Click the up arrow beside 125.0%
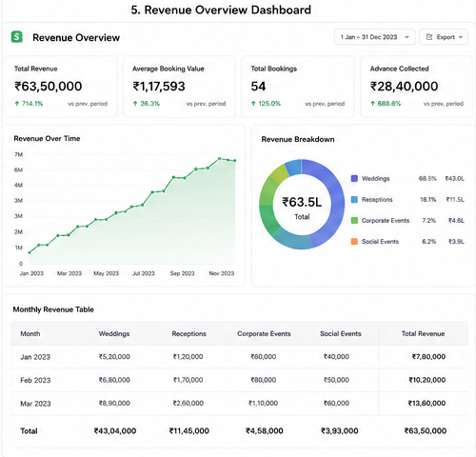Image resolution: width=476 pixels, height=457 pixels. (253, 104)
